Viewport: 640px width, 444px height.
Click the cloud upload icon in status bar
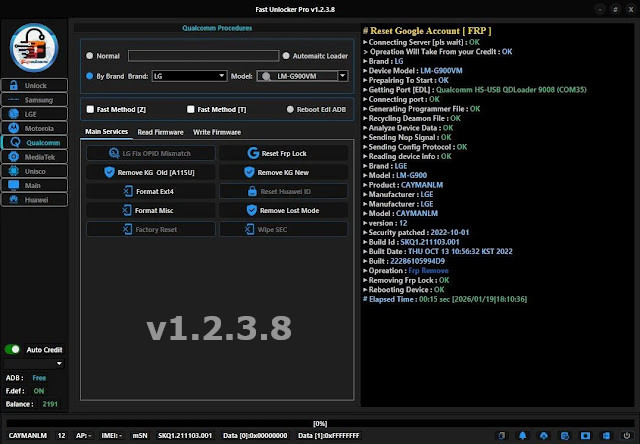tap(544, 436)
